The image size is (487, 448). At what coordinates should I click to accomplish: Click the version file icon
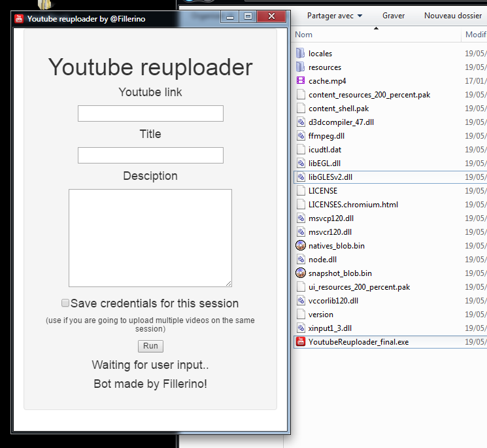[300, 314]
